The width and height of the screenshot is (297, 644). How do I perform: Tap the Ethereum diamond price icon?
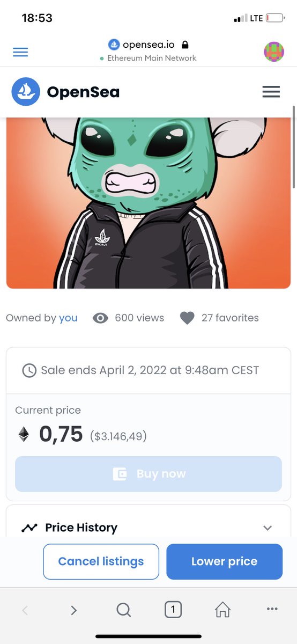[x=24, y=434]
